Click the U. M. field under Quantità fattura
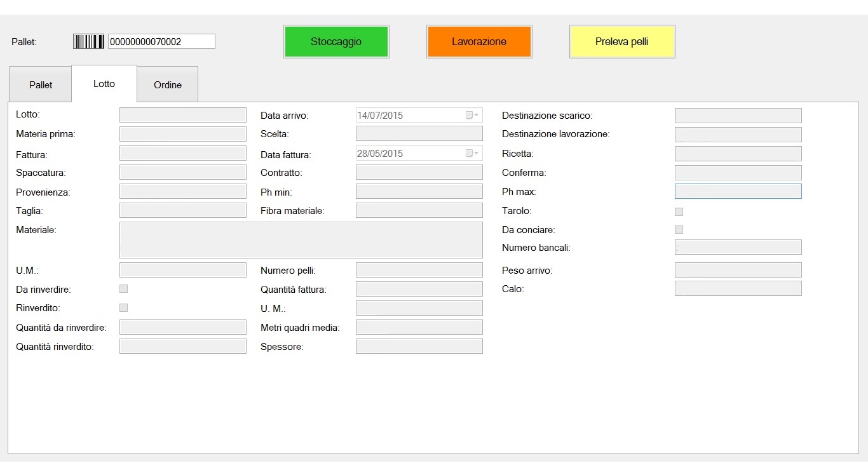 click(x=419, y=308)
